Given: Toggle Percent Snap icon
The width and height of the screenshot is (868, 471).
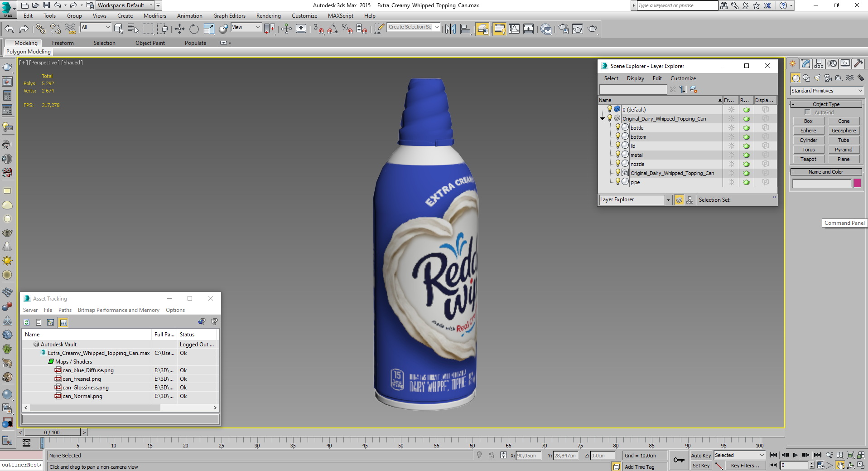Looking at the screenshot, I should [x=347, y=29].
